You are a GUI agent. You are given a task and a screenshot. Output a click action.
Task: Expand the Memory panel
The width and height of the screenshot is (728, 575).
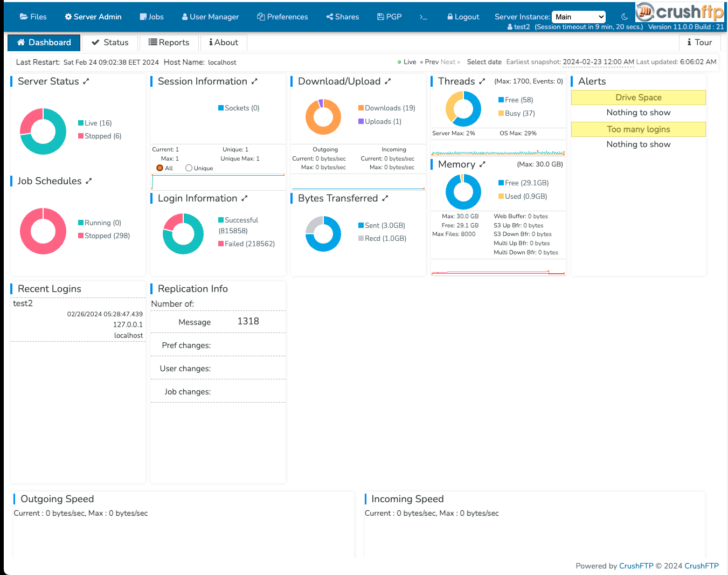tap(482, 164)
